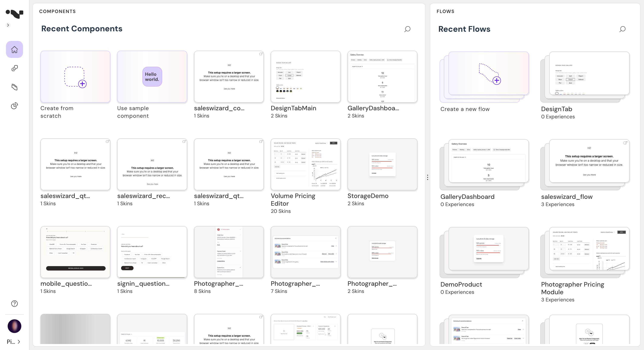Viewport: 644px width, 350px height.
Task: Click the "Recent Flows" heading
Action: [464, 29]
